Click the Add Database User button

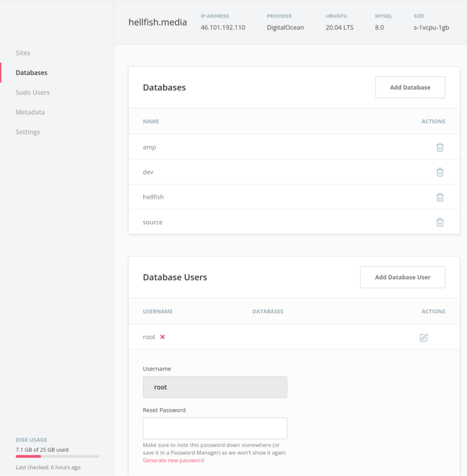coord(402,277)
